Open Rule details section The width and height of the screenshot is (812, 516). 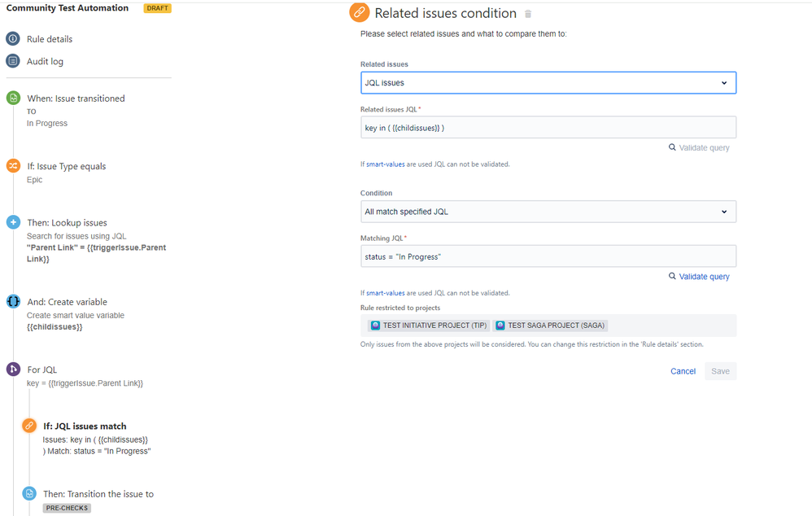click(x=50, y=39)
